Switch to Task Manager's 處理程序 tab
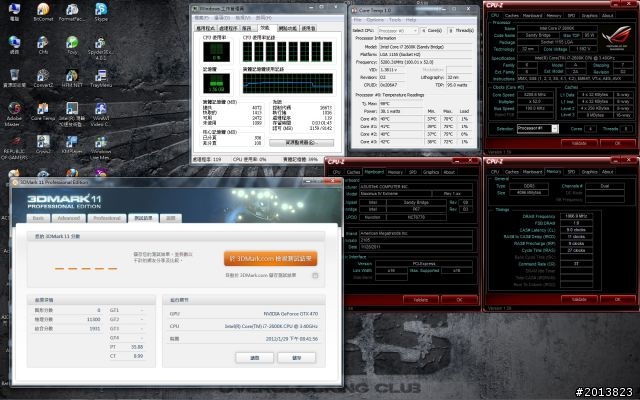 pyautogui.click(x=228, y=29)
